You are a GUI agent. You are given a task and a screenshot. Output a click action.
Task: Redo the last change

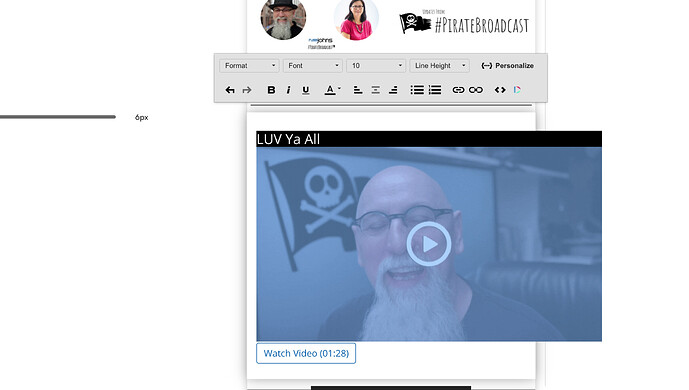pyautogui.click(x=247, y=90)
